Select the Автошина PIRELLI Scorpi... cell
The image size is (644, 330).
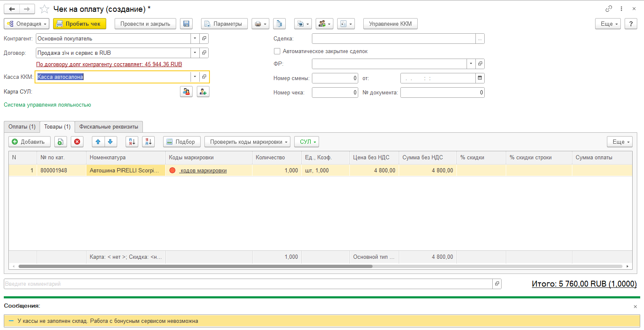coord(126,171)
